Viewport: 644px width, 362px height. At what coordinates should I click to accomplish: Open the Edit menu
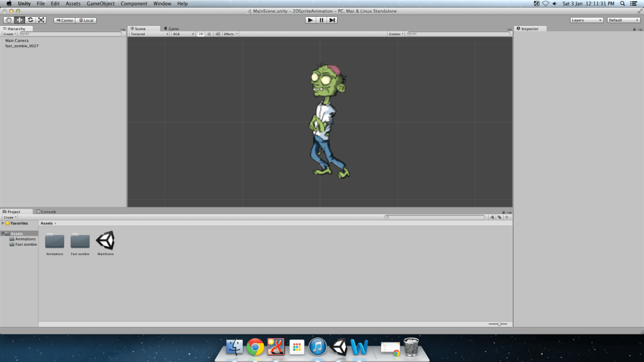(x=55, y=4)
